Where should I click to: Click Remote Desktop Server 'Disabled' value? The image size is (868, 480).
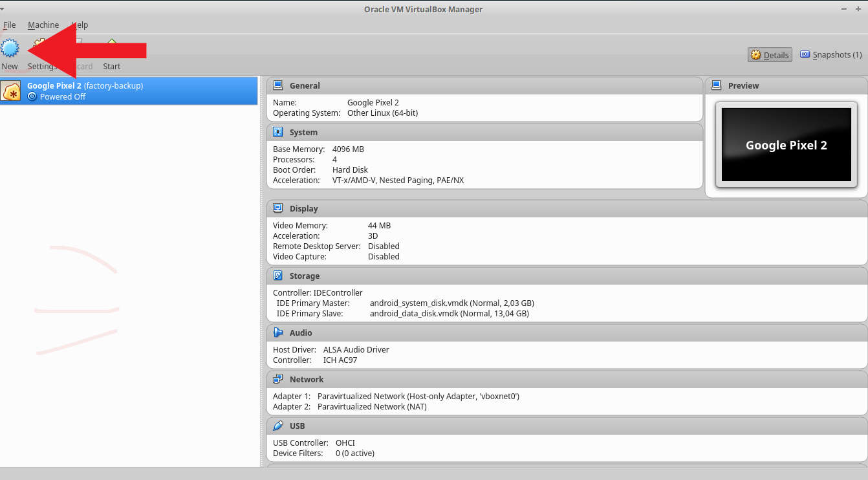tap(384, 246)
